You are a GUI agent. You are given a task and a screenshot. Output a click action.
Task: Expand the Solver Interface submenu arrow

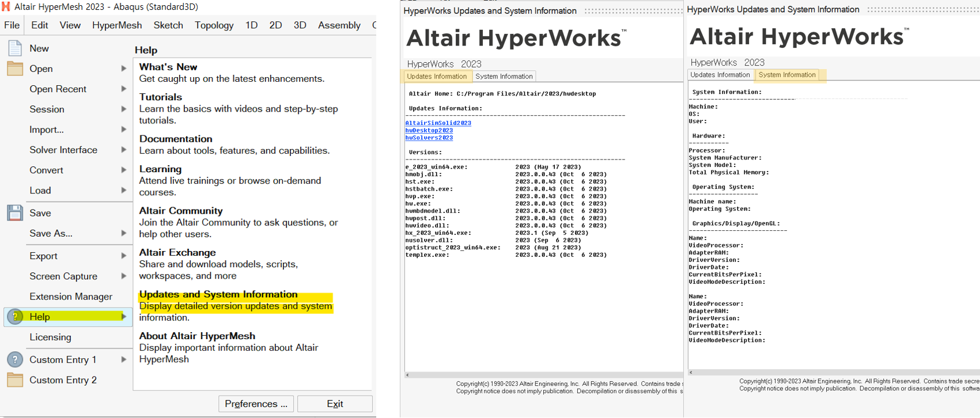[x=123, y=150]
